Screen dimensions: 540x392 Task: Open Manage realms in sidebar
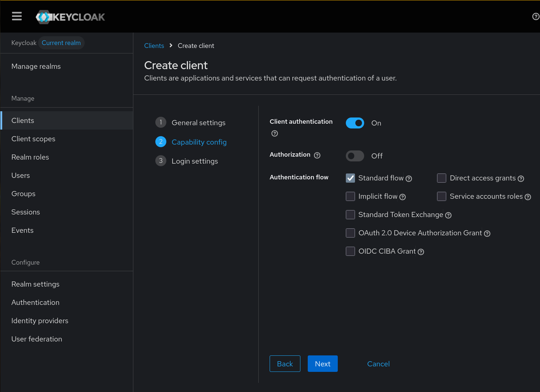tap(67, 66)
